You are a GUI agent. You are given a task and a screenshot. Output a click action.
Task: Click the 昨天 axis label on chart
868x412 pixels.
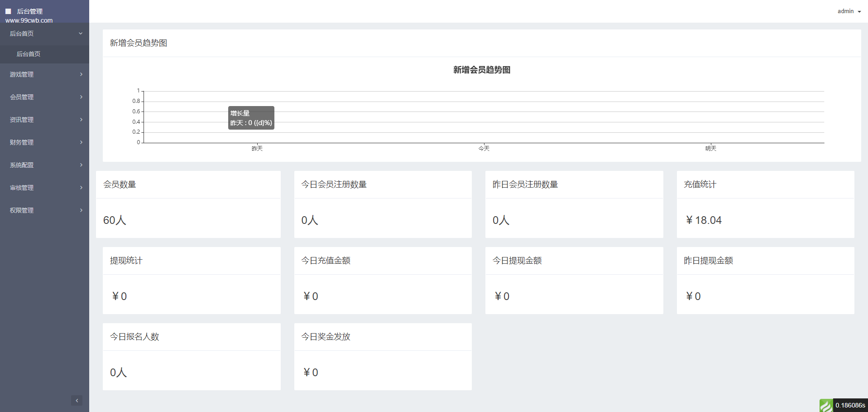257,148
